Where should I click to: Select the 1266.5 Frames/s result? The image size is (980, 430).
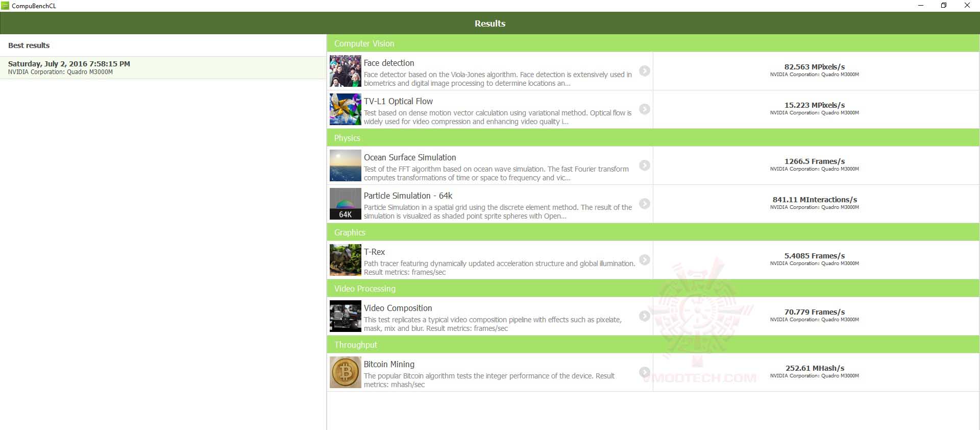(815, 161)
